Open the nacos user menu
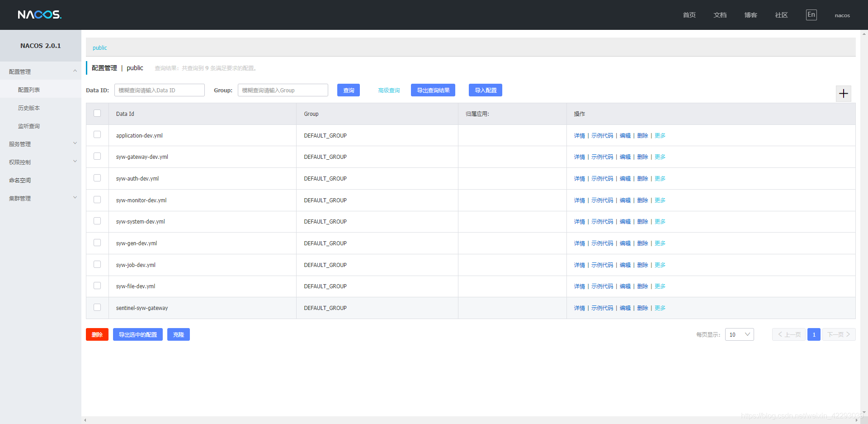The width and height of the screenshot is (868, 424). click(842, 15)
